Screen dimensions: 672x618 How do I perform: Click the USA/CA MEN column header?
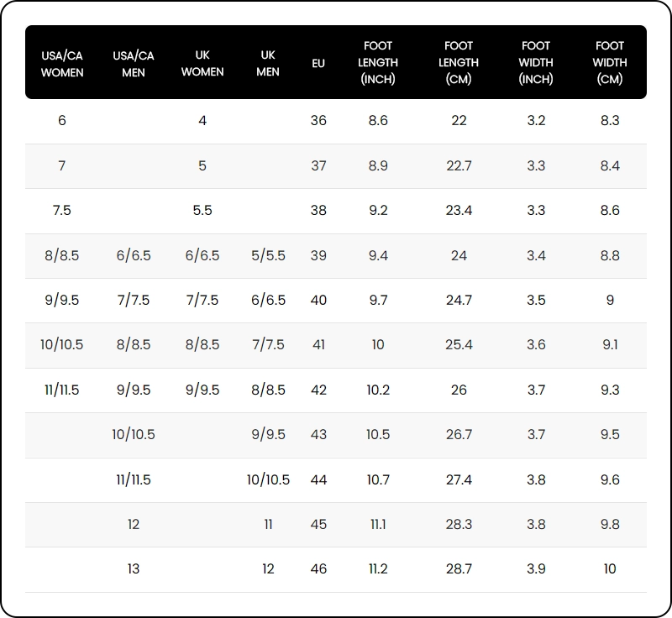(x=134, y=64)
